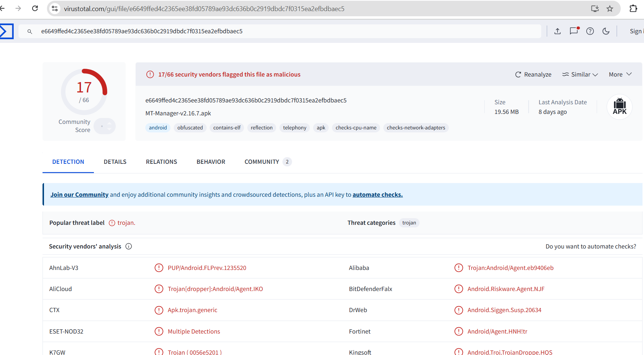Open the COMMUNITY tab

click(x=268, y=162)
